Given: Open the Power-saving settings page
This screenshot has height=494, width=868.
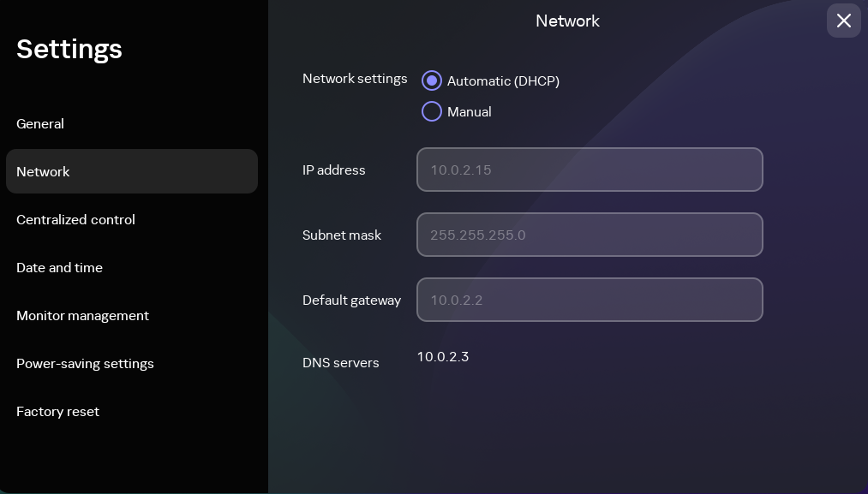Looking at the screenshot, I should [x=85, y=363].
